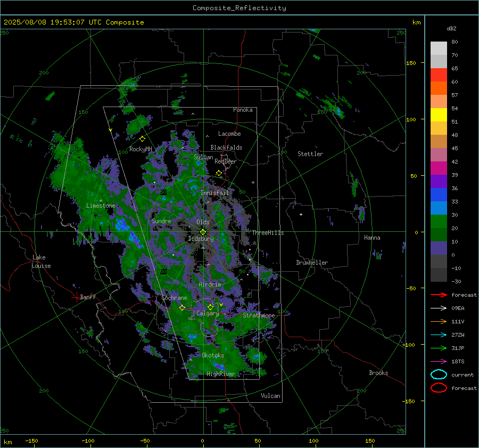Click the -150 tick on bottom axis
Screen dimensions: 479x448
[x=31, y=441]
